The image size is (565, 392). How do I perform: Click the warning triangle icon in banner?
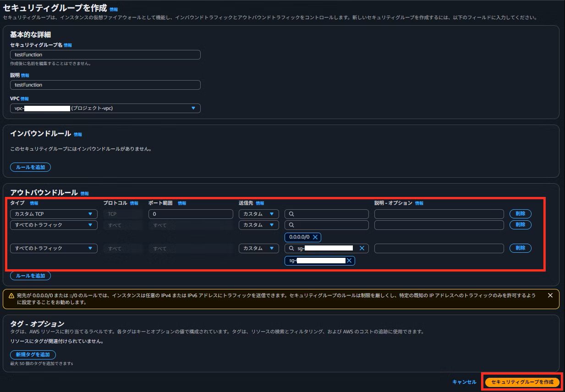click(11, 296)
